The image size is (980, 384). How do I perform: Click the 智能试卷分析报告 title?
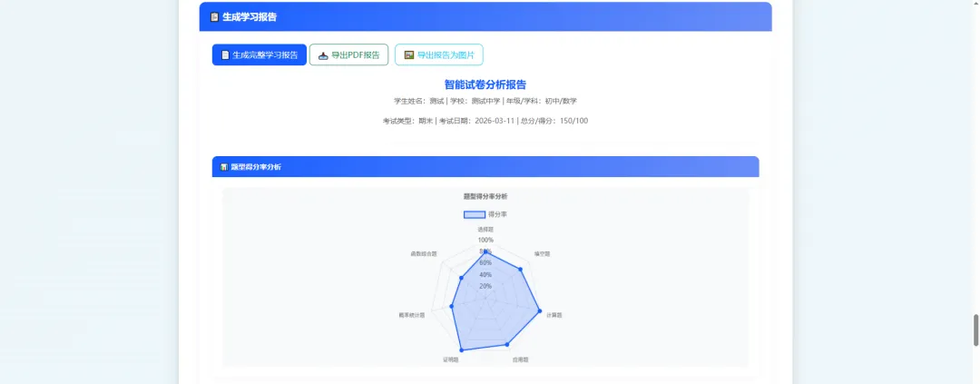(x=485, y=84)
